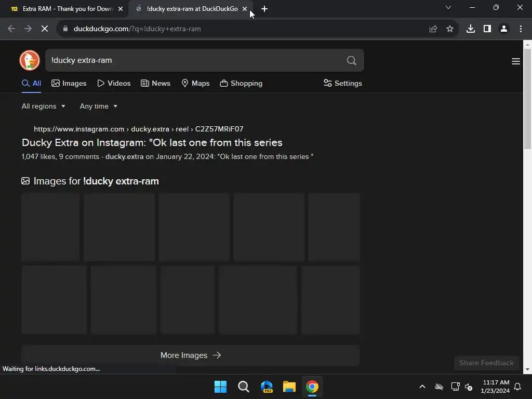Open taskbar clock showing 11:17 AM
This screenshot has height=399, width=532.
(495, 387)
